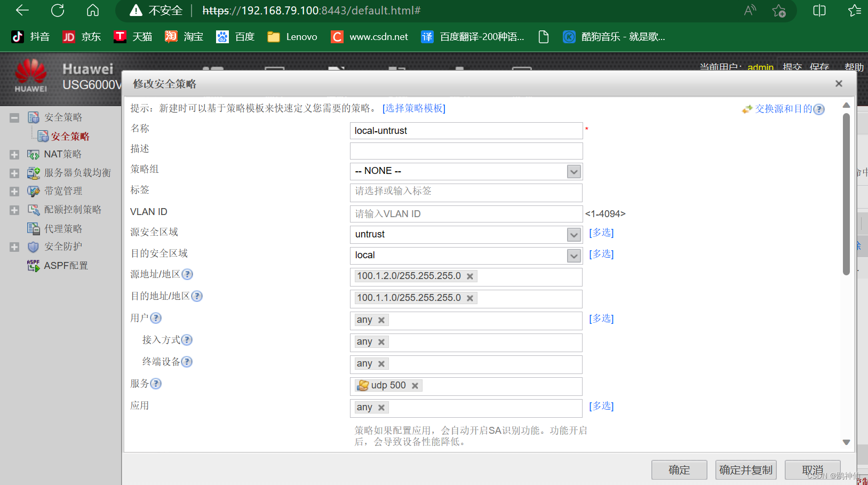The width and height of the screenshot is (868, 485).
Task: Remove source address 100.1.2.0 tag
Action: click(x=470, y=276)
